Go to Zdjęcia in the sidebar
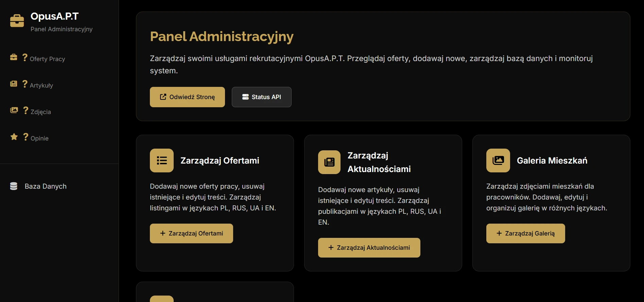The image size is (644, 302). (x=40, y=111)
